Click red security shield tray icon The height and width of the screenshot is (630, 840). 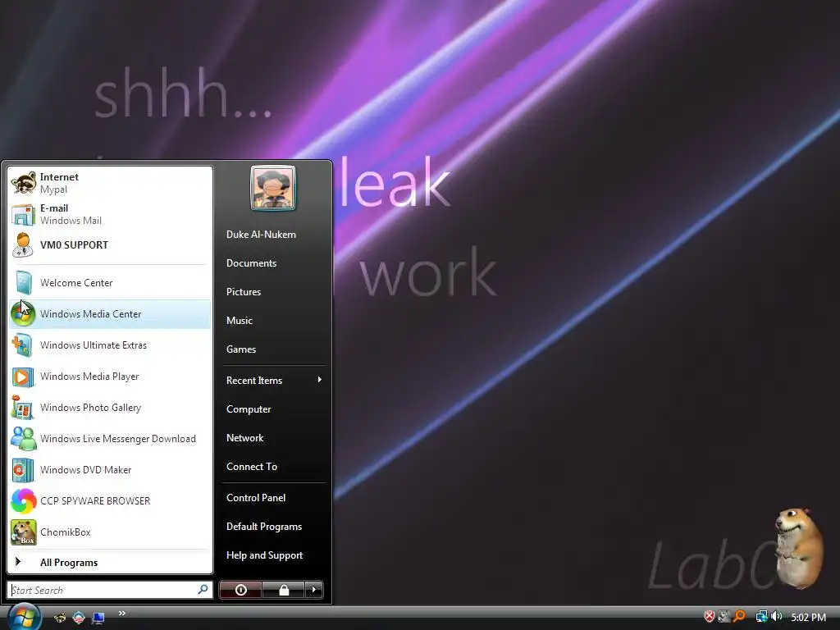point(710,617)
